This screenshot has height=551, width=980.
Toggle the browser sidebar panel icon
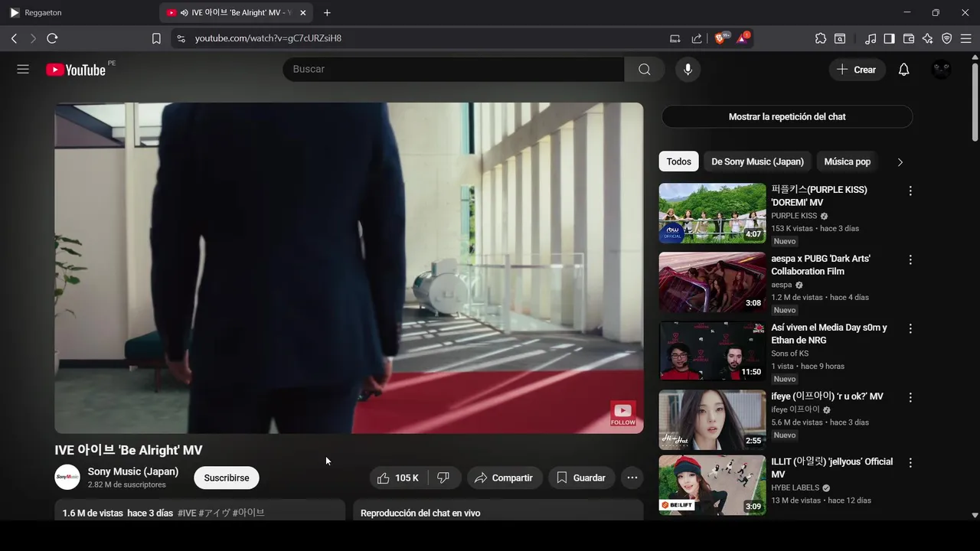click(x=890, y=38)
